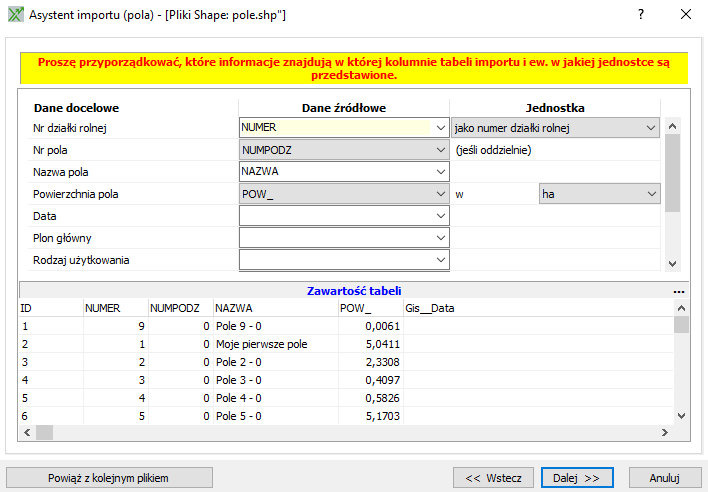Click the area value 0,0061

(x=382, y=326)
